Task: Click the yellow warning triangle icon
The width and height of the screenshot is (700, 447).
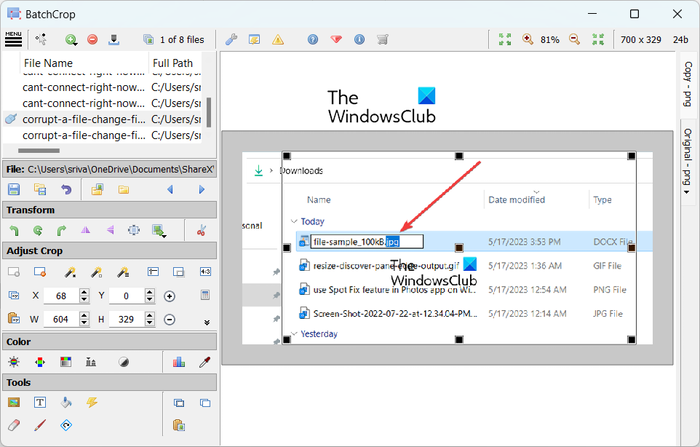Action: (x=278, y=40)
